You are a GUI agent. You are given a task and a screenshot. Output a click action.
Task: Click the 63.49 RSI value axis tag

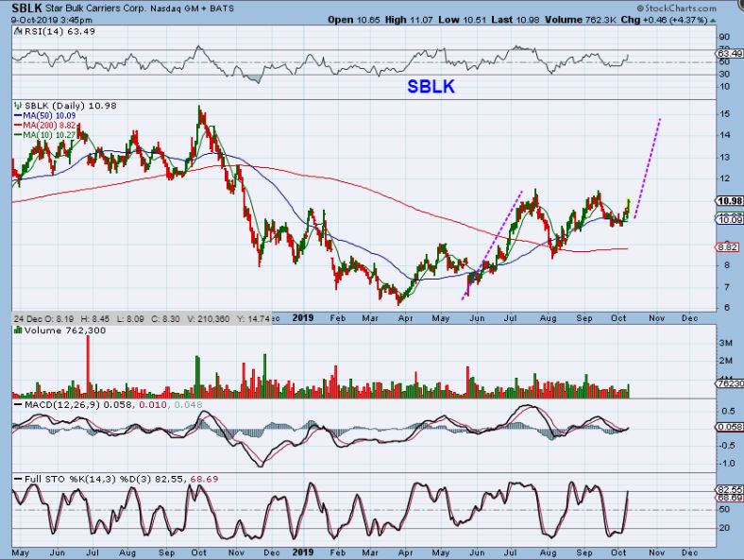pos(729,54)
